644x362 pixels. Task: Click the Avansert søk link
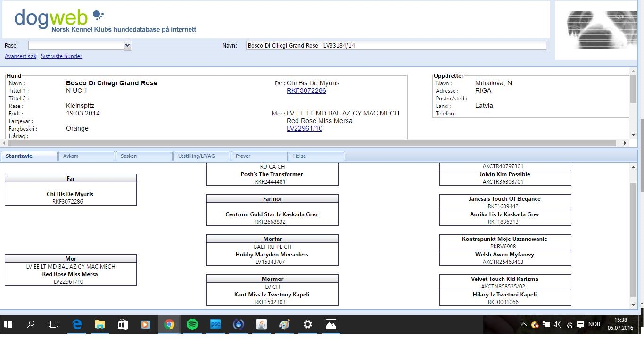[20, 56]
